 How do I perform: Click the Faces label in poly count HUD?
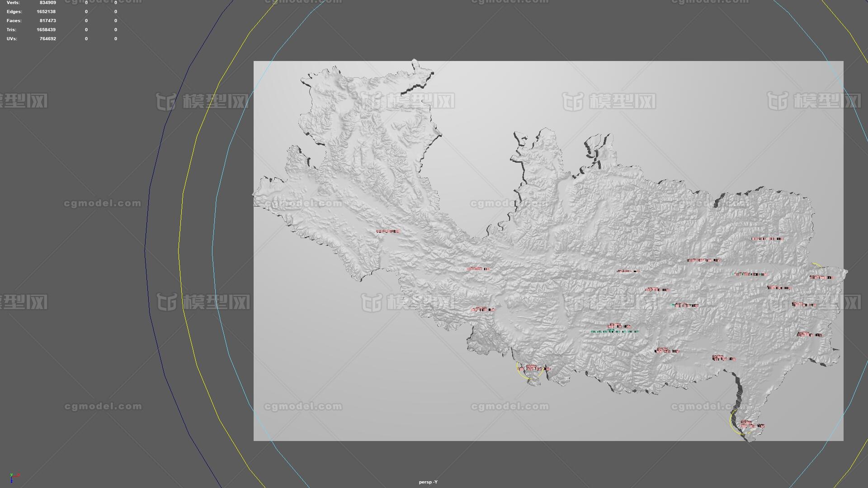(x=14, y=21)
